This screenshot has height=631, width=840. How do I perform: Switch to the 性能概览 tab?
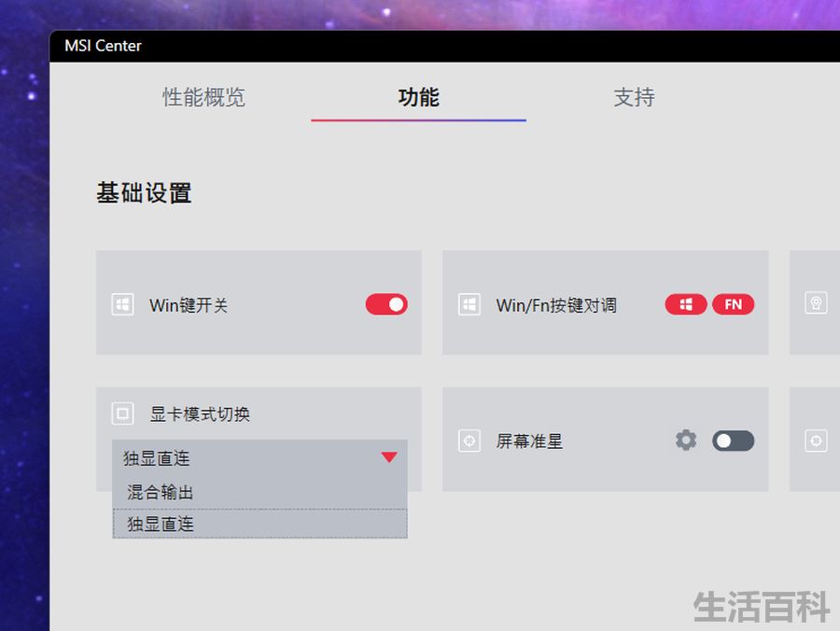(x=203, y=97)
